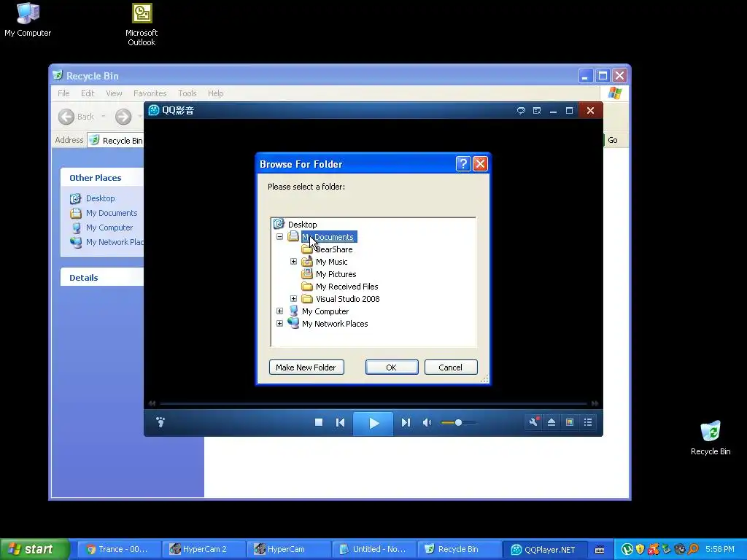The height and width of the screenshot is (560, 747).
Task: Start playback with the Play button
Action: click(373, 423)
